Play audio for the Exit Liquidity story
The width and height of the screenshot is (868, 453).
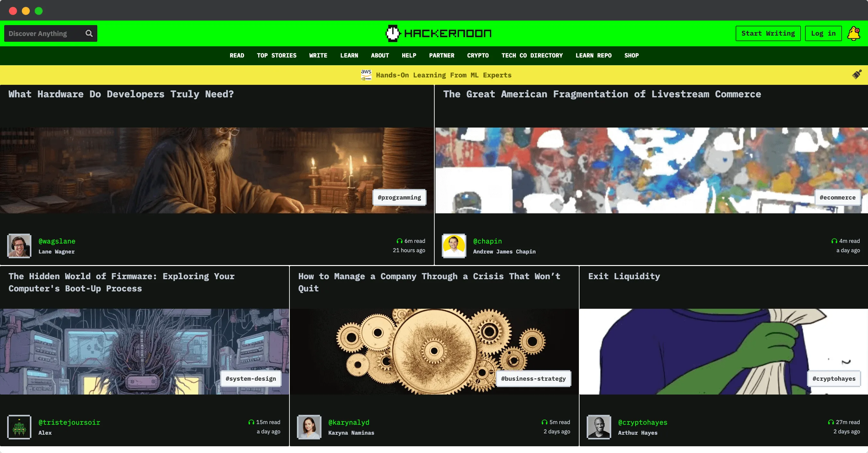click(831, 422)
